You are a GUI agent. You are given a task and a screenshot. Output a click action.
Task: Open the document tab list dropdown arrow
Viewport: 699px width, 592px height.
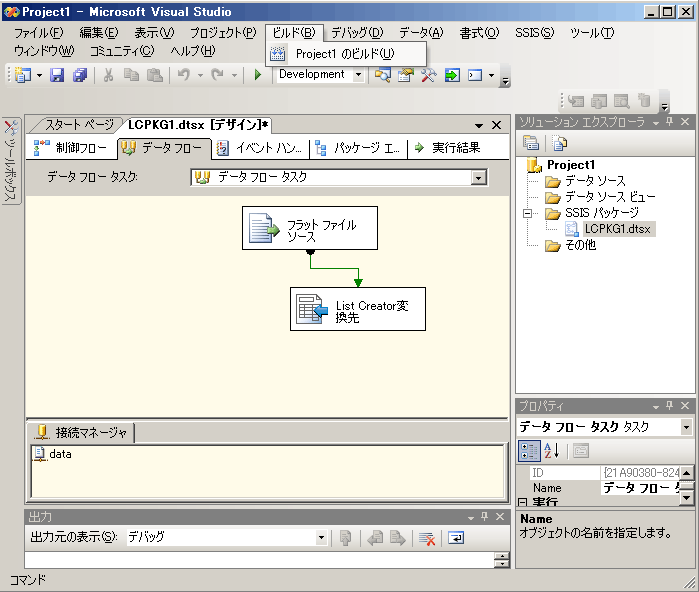tap(479, 125)
